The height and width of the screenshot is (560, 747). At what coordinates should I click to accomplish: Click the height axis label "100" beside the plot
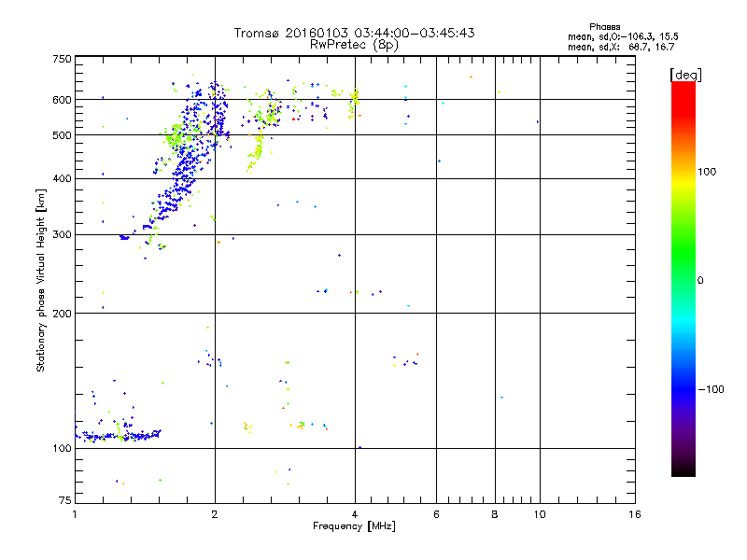(x=62, y=448)
